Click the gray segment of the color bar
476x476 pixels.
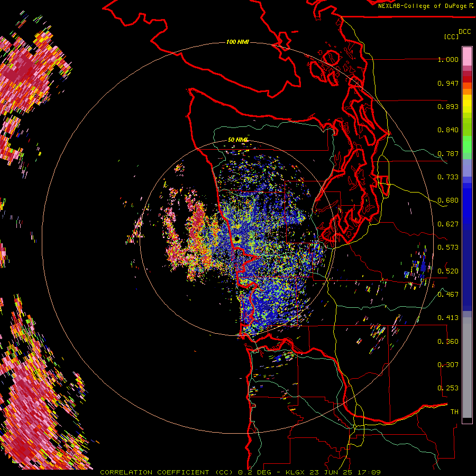(467, 368)
